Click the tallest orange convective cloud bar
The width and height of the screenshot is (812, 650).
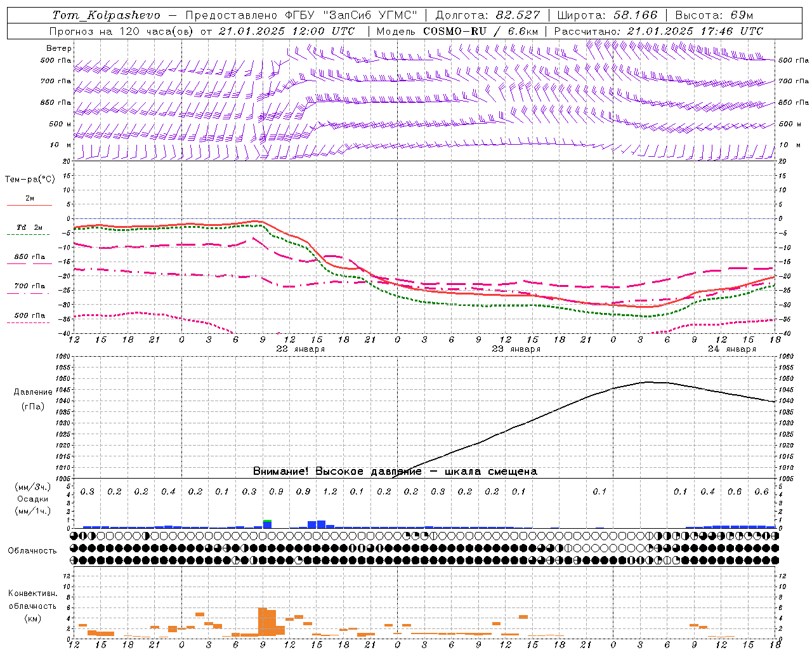pos(263,621)
